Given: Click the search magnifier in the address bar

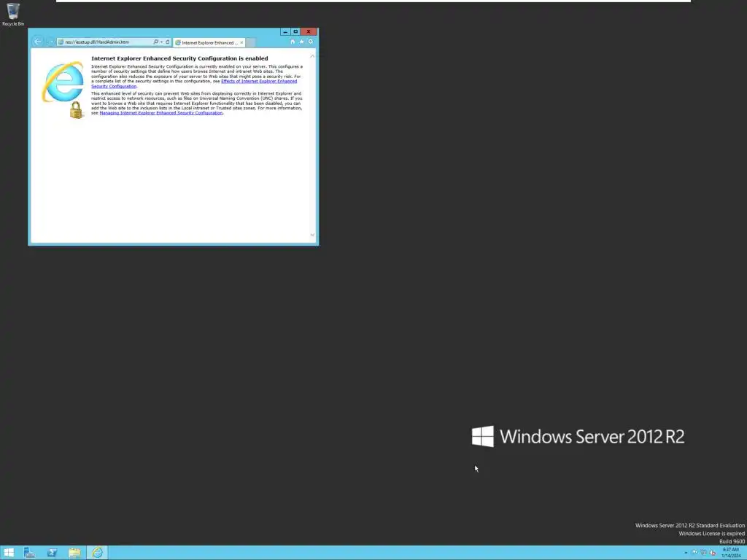Looking at the screenshot, I should (x=155, y=42).
